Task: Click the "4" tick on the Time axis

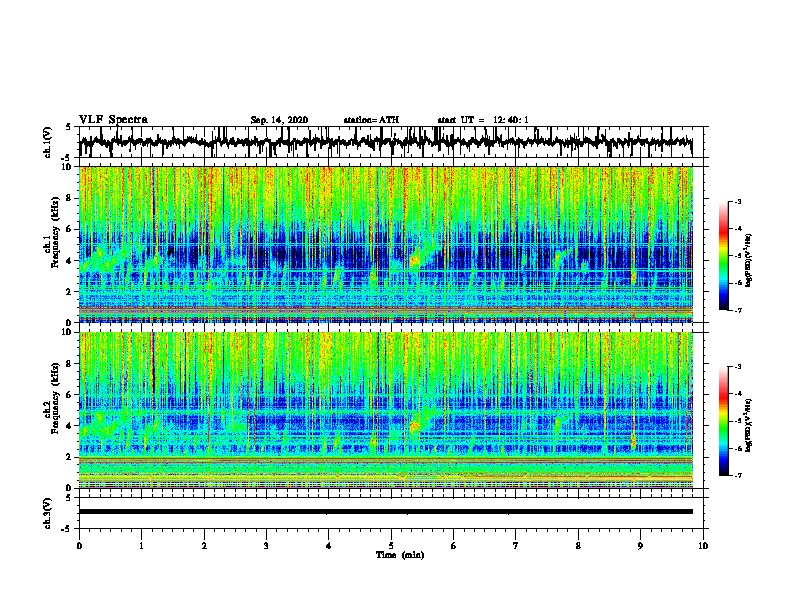Action: 329,546
